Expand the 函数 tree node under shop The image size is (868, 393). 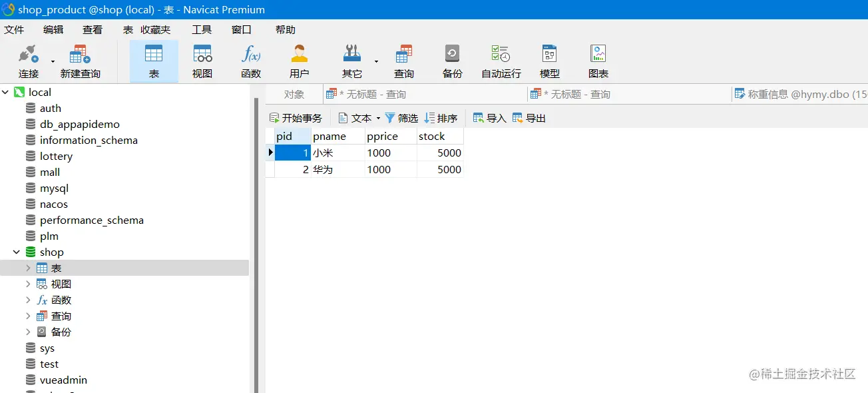point(28,300)
